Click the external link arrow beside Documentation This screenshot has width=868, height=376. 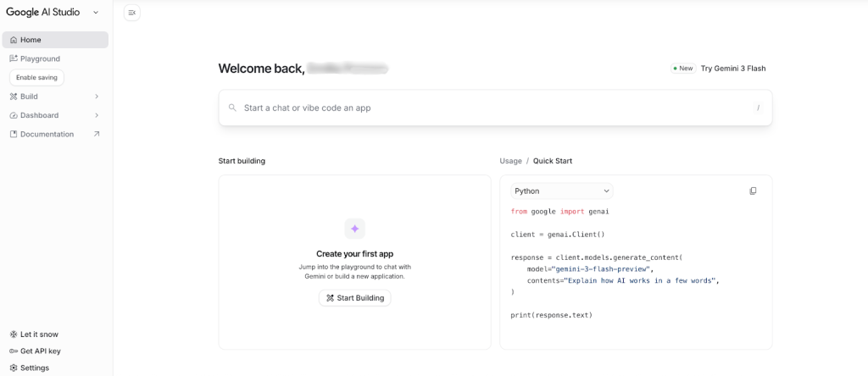point(97,134)
